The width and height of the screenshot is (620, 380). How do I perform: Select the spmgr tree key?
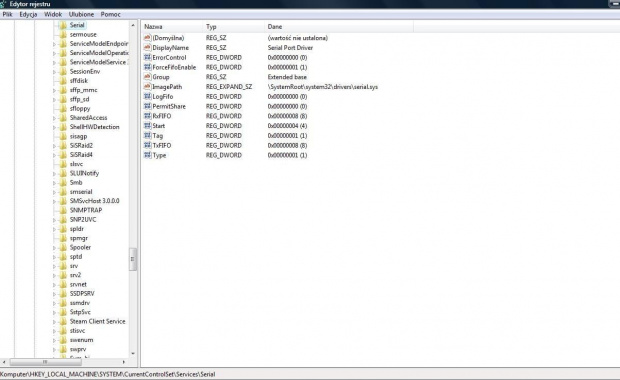coord(79,238)
